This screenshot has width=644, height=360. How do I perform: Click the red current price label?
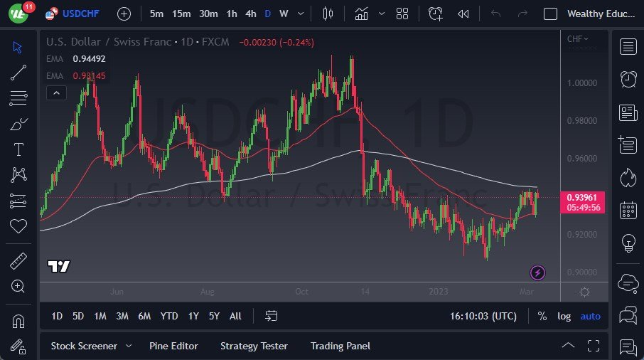[586, 197]
